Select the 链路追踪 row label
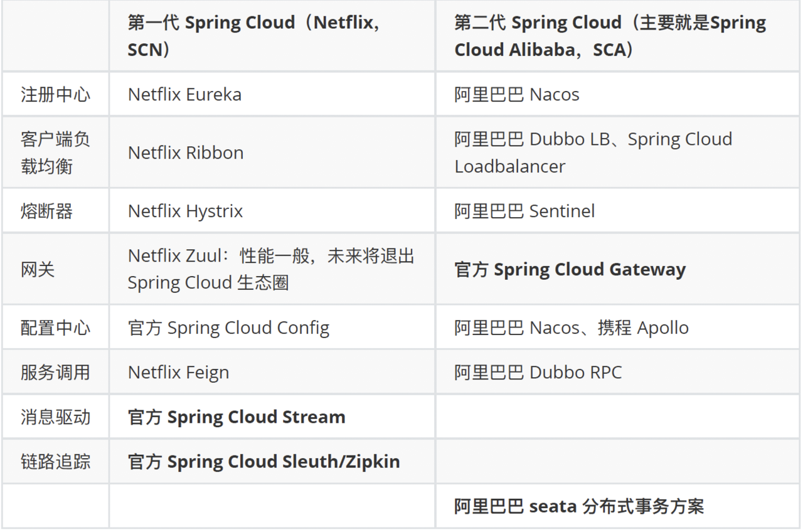The height and width of the screenshot is (532, 803). coord(55,462)
